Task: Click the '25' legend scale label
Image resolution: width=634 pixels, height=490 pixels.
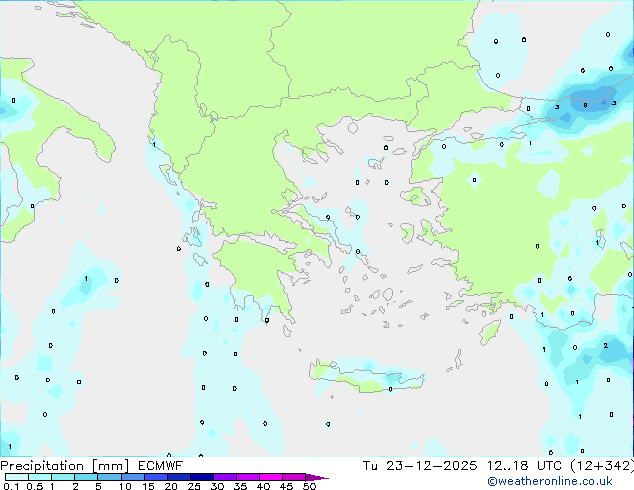Action: pyautogui.click(x=194, y=486)
